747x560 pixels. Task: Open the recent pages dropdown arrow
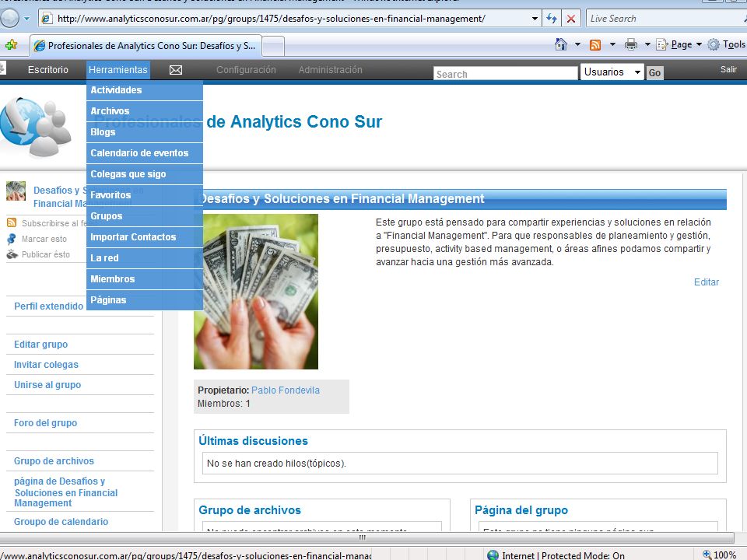pyautogui.click(x=26, y=19)
